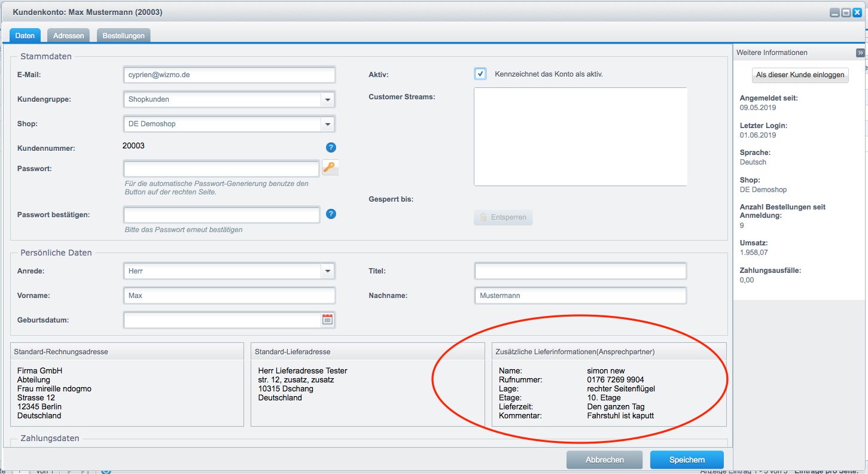The width and height of the screenshot is (868, 474).
Task: Close the Kundenkonto window
Action: coord(857,12)
